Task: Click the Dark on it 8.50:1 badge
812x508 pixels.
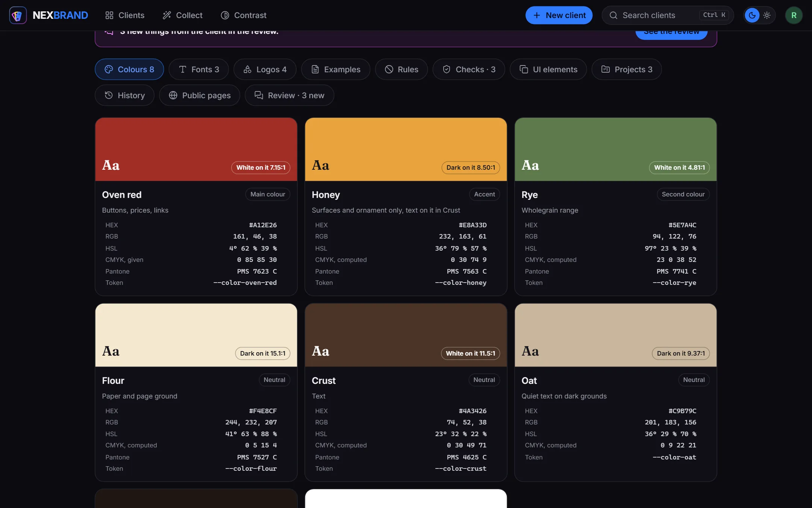Action: (471, 167)
